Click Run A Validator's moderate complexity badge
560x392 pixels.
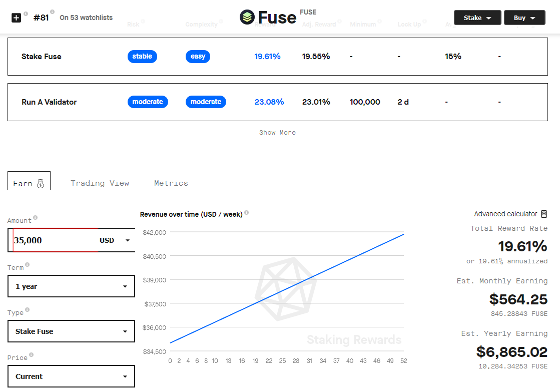coord(206,102)
